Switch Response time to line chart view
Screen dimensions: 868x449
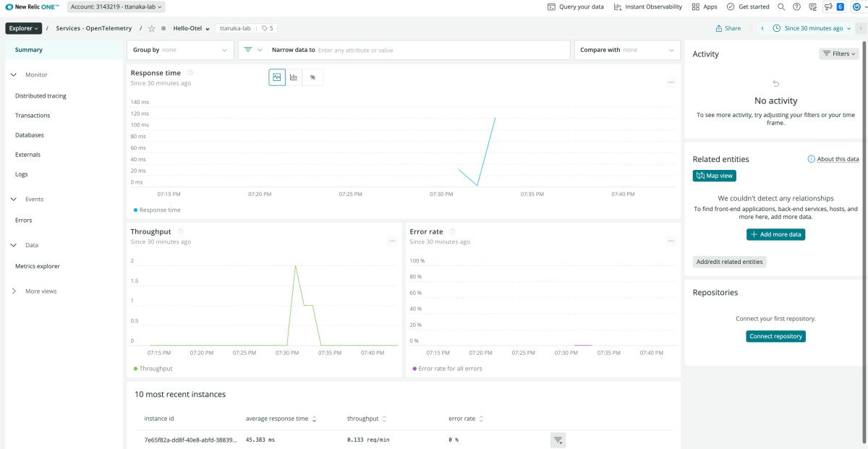[x=277, y=77]
